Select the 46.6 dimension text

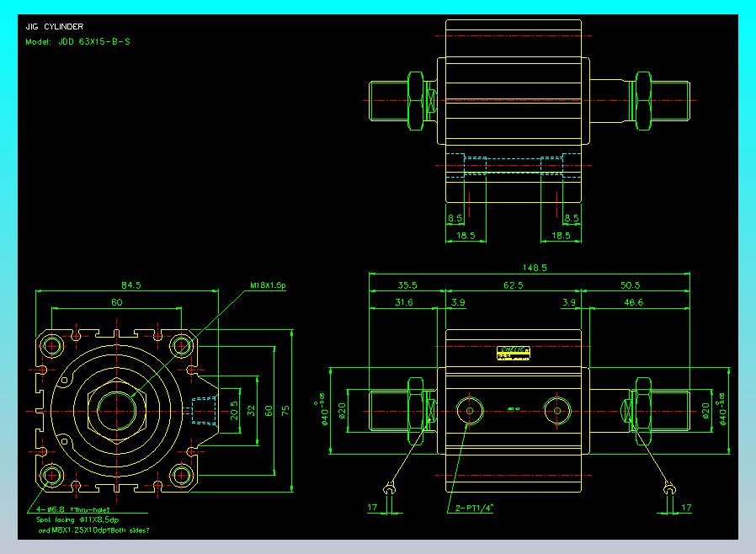(634, 302)
